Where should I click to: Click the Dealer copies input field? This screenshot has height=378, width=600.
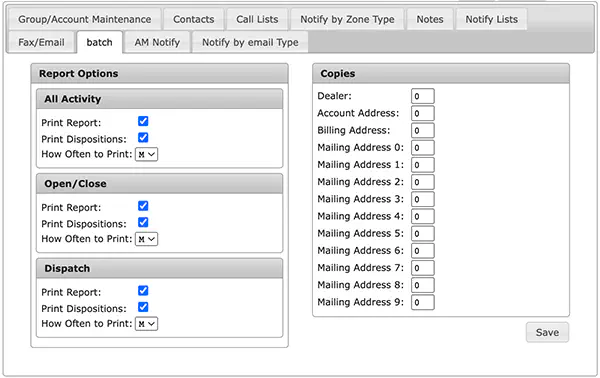[x=422, y=96]
